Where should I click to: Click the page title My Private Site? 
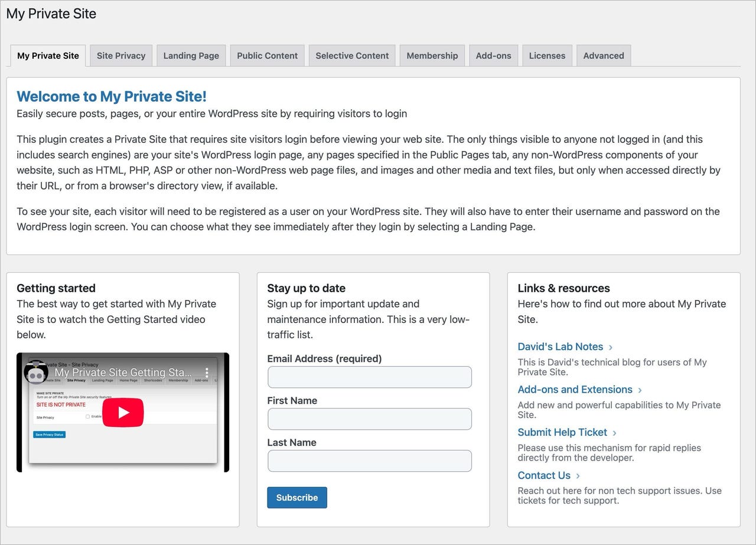click(51, 14)
